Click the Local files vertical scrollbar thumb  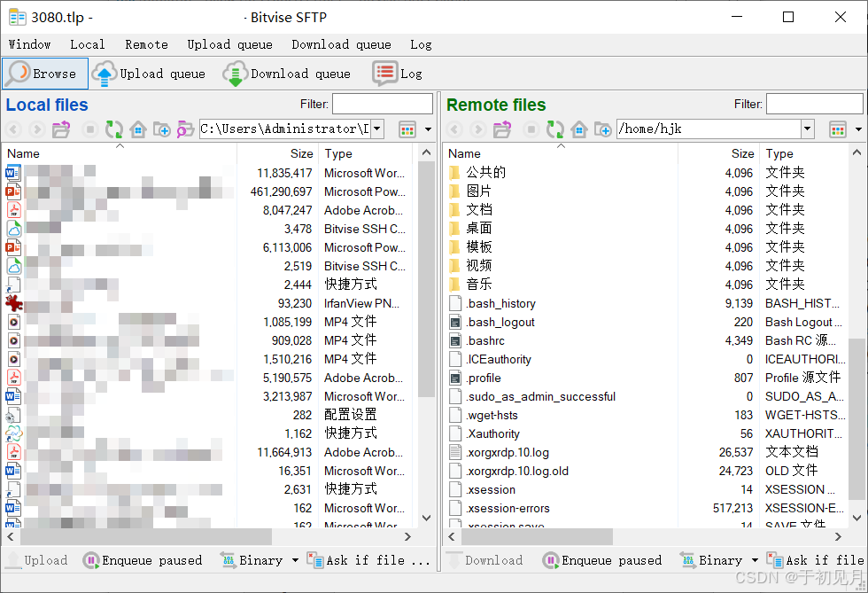coord(426,278)
